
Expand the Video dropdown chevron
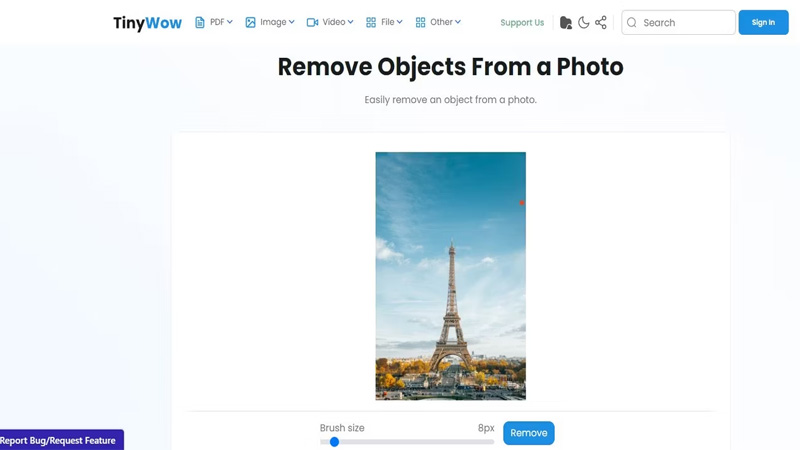click(351, 22)
